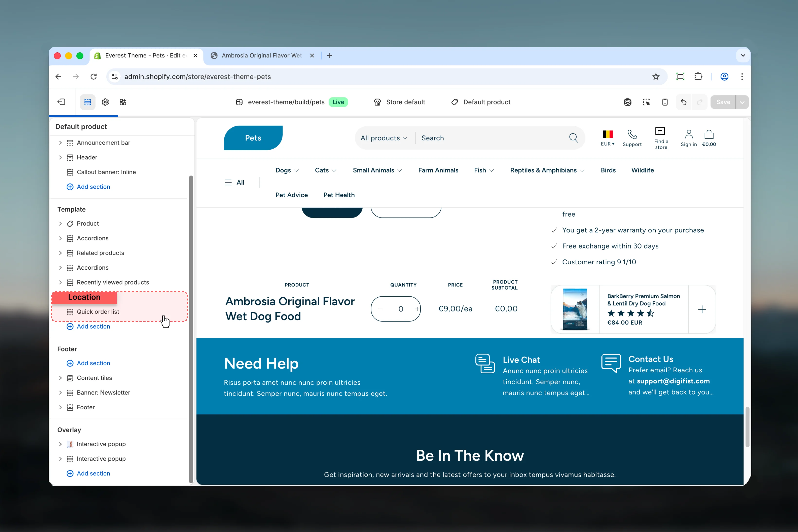This screenshot has width=798, height=532.
Task: Expand Recently viewed products section
Action: (x=60, y=282)
